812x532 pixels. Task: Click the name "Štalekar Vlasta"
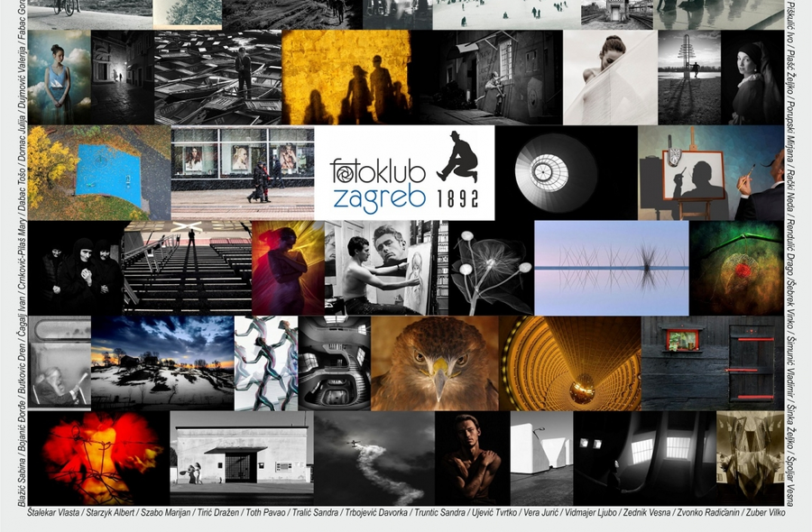pyautogui.click(x=53, y=513)
